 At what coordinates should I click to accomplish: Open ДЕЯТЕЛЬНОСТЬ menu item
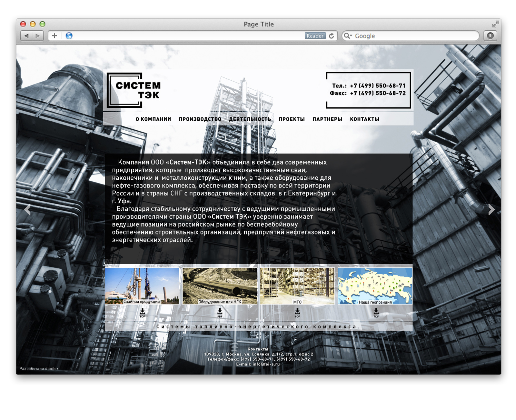pos(250,119)
